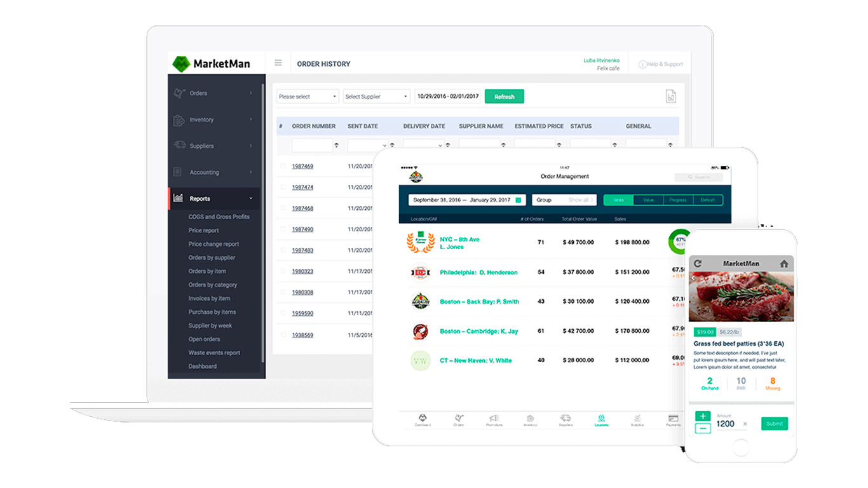Open the tablet Group 'Show all' selector
Image resolution: width=868 pixels, height=488 pixels.
(x=564, y=200)
